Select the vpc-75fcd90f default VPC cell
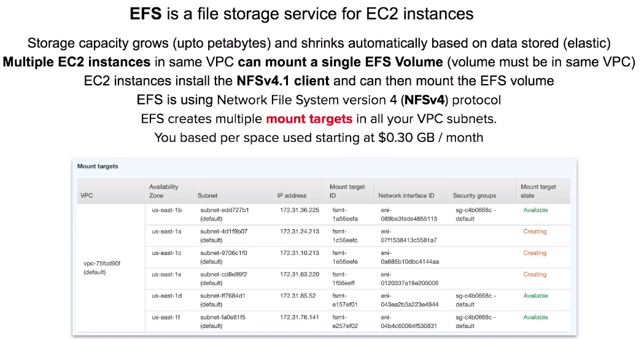Screen dimensions: 644x339 click(x=102, y=268)
